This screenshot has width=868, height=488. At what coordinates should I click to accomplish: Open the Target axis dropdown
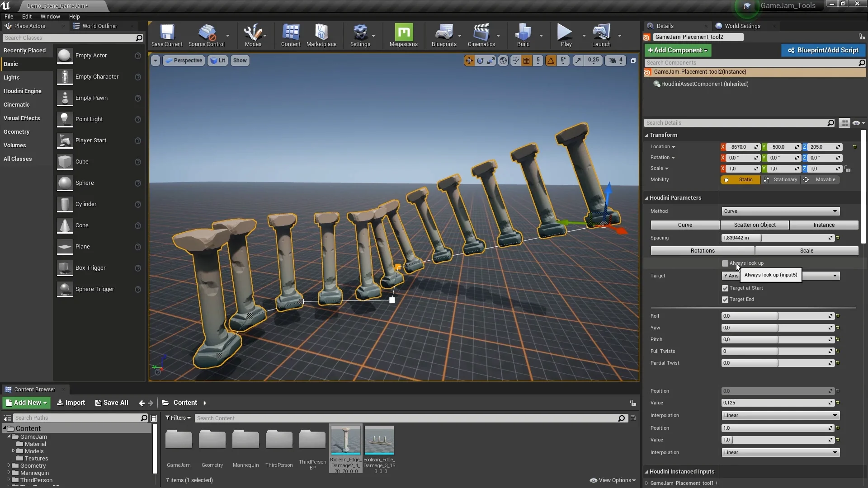[780, 276]
